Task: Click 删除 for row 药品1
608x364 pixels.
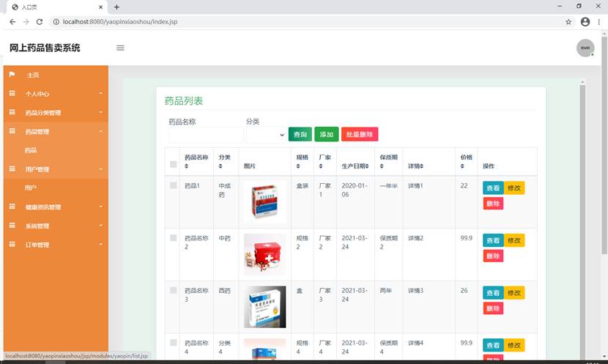Action: 493,204
